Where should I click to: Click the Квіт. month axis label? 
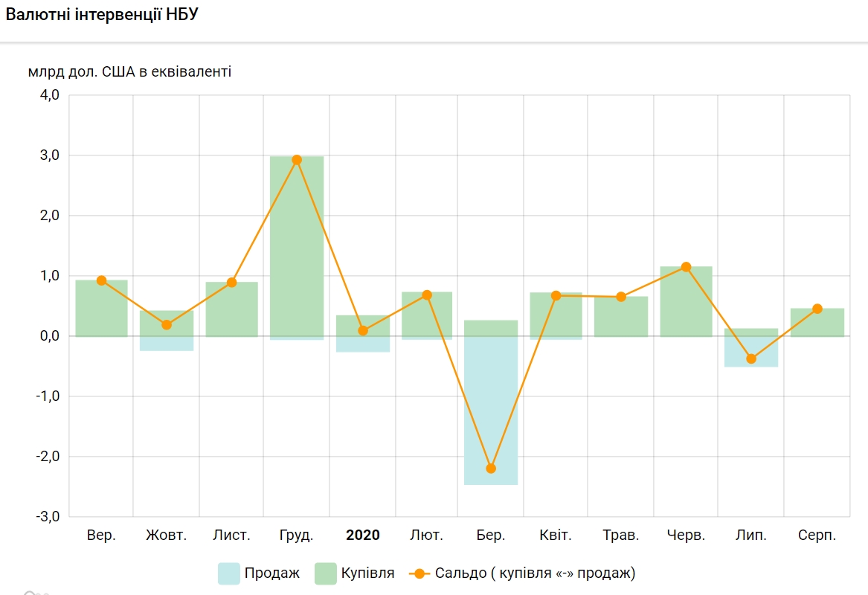coord(556,535)
